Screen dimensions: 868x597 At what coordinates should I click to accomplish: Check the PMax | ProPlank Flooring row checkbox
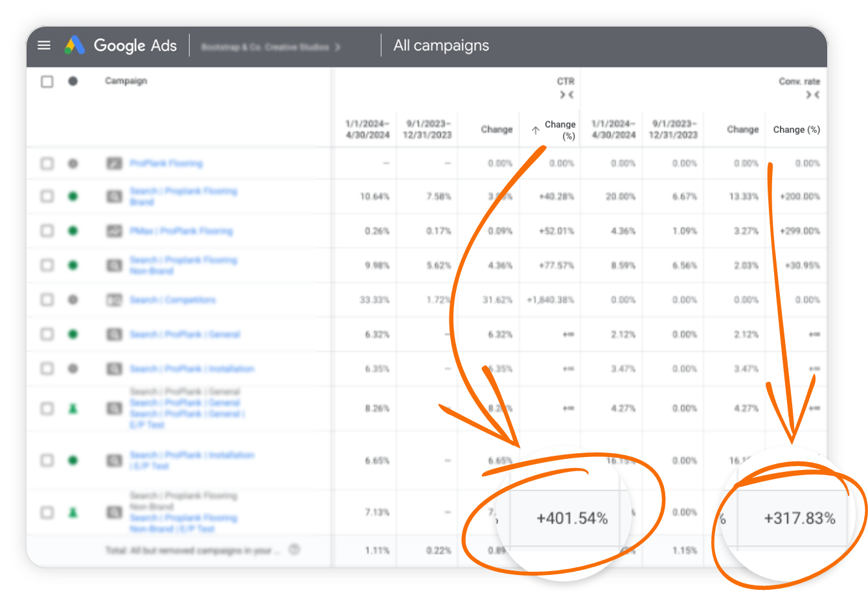pos(47,231)
